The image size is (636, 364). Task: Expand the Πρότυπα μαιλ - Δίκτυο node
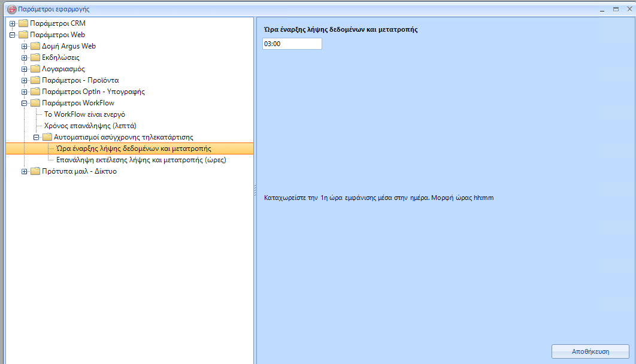[24, 172]
